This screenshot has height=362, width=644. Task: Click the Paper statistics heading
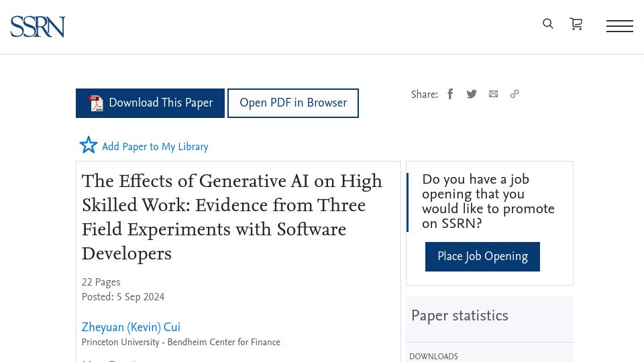coord(460,316)
